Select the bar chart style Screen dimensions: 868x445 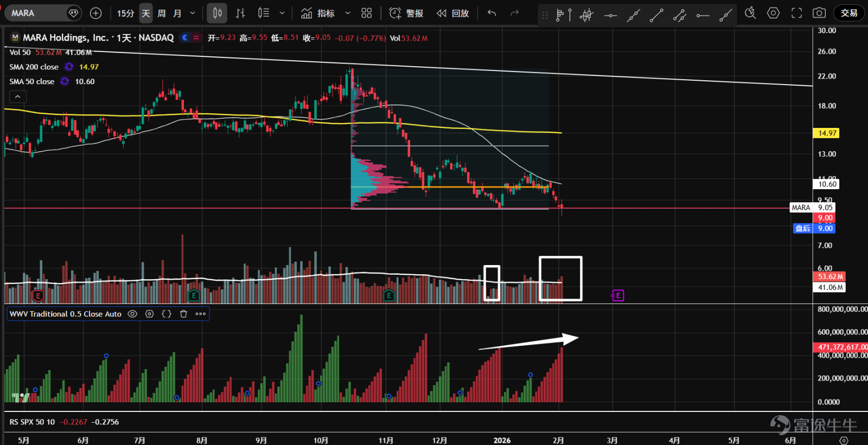[240, 13]
